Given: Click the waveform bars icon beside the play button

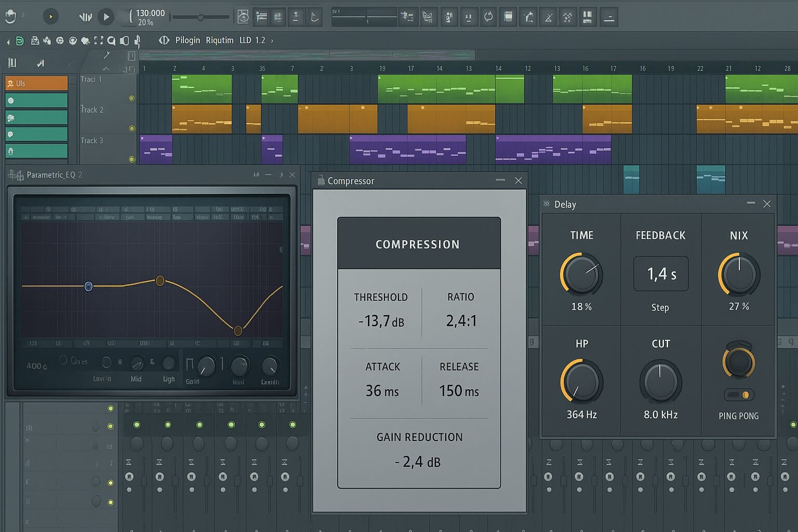Looking at the screenshot, I should pyautogui.click(x=85, y=17).
